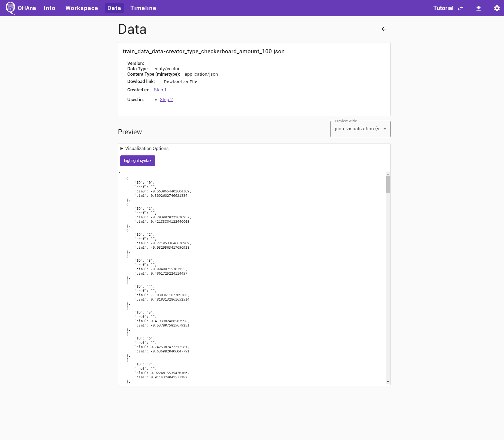Click the "ID": "6" line
The height and width of the screenshot is (440, 504).
(144, 338)
